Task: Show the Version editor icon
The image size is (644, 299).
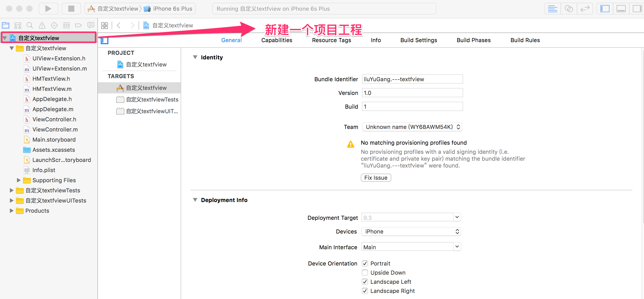Action: [585, 9]
